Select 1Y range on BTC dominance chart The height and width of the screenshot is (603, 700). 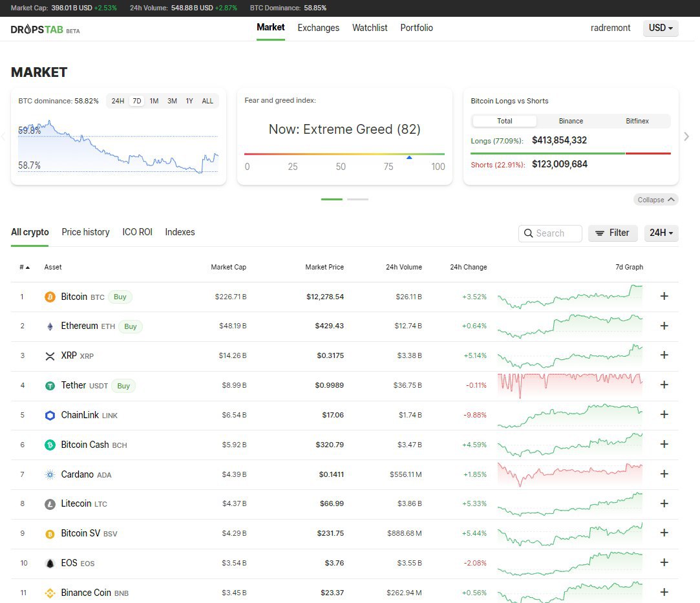point(189,101)
